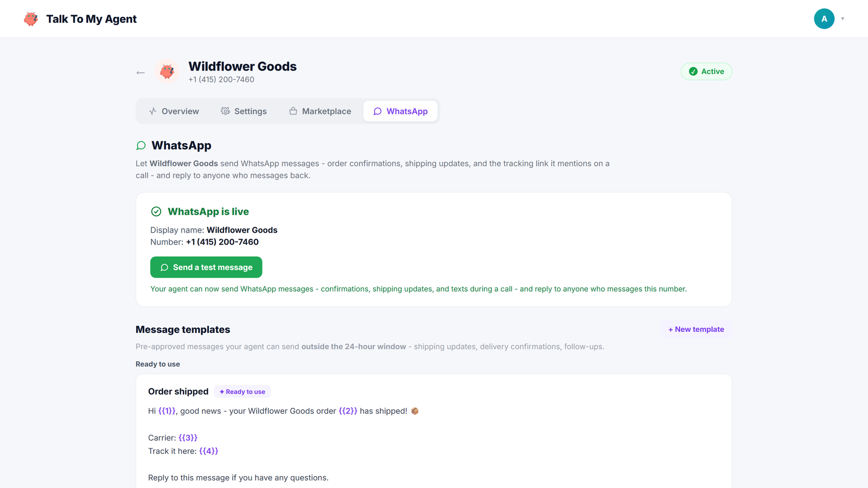
Task: Click the {{3}} carrier placeholder
Action: (188, 438)
